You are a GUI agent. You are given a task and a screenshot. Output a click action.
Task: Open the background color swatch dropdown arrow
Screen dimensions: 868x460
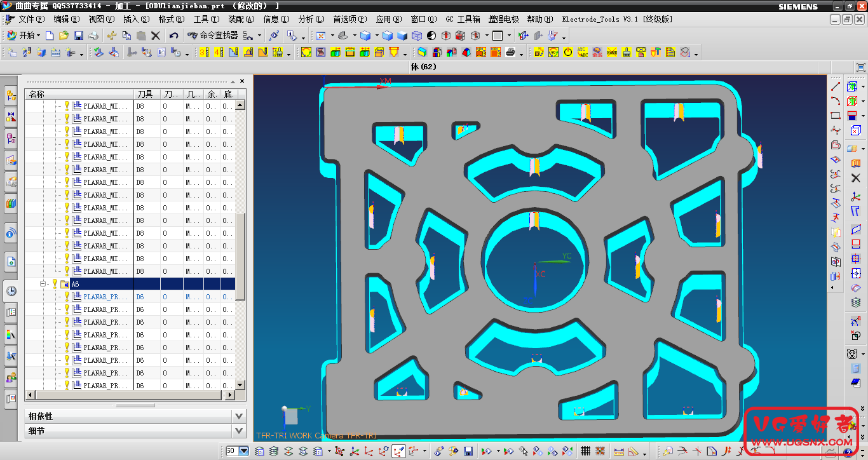click(x=508, y=36)
